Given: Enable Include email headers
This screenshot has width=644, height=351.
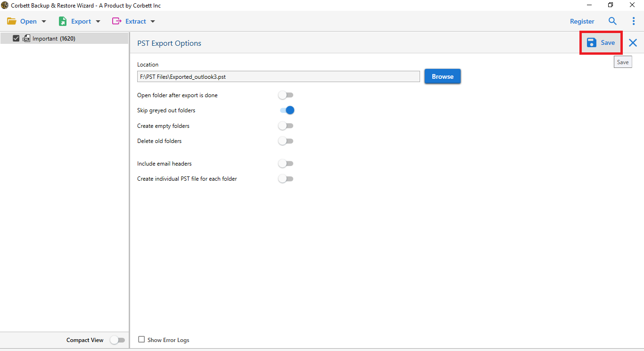Looking at the screenshot, I should pyautogui.click(x=286, y=164).
